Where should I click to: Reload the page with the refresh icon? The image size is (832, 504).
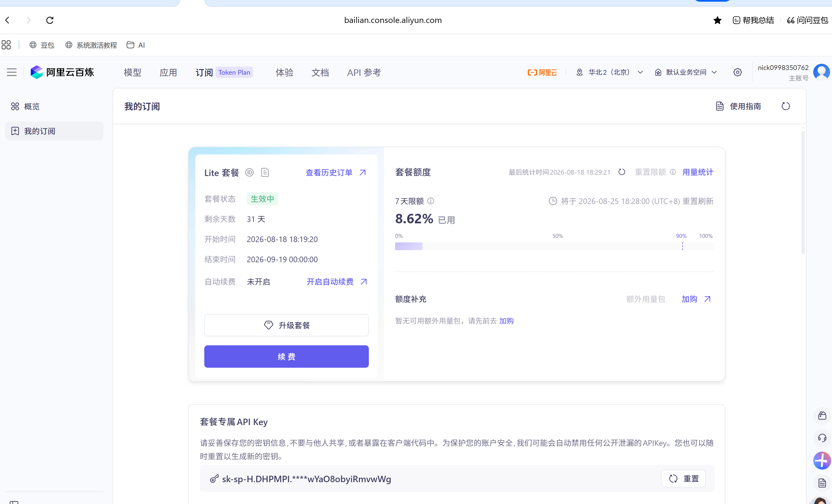(x=50, y=20)
